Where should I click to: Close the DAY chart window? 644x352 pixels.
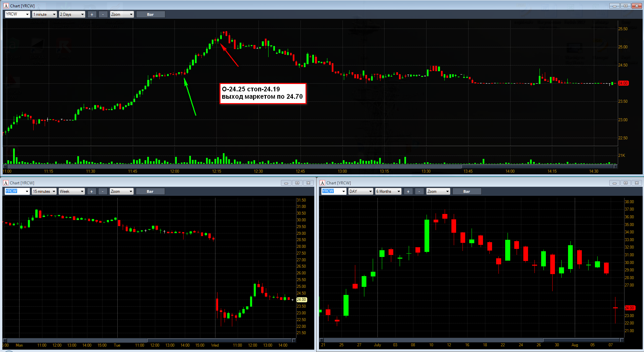pos(637,183)
